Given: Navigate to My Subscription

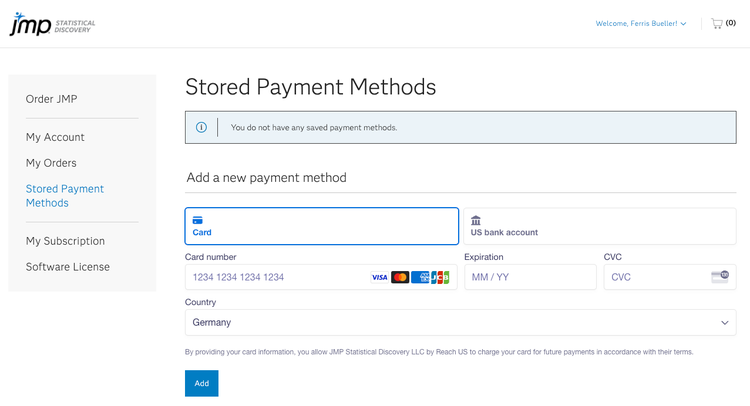Looking at the screenshot, I should pos(65,241).
